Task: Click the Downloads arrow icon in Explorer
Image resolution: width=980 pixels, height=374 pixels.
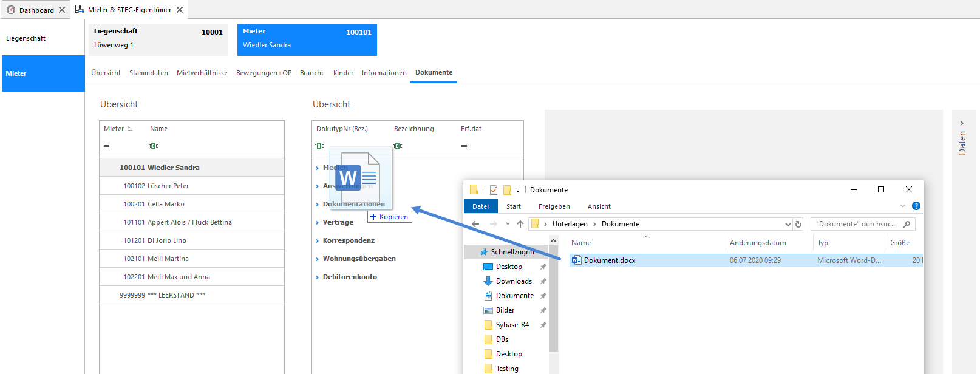Action: tap(488, 281)
